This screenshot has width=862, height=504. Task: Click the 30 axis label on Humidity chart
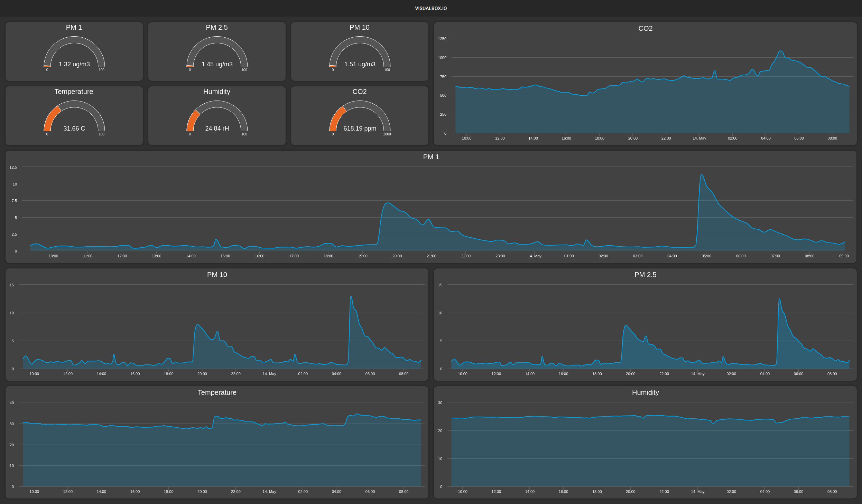[x=440, y=403]
